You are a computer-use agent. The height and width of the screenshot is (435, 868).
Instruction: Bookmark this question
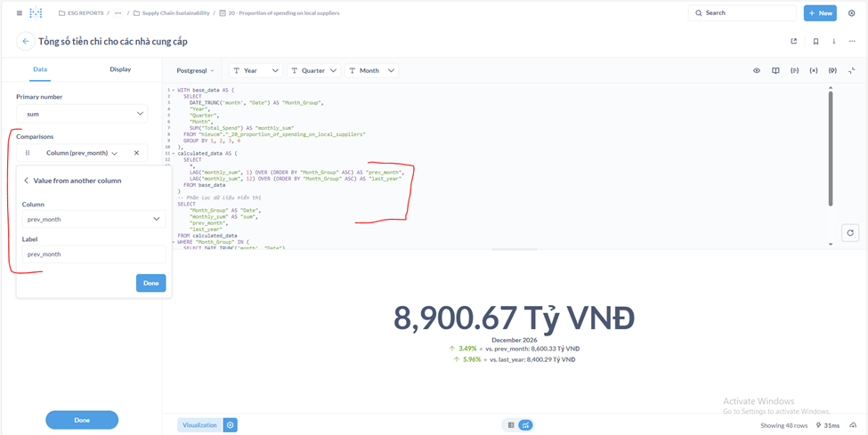click(x=815, y=41)
